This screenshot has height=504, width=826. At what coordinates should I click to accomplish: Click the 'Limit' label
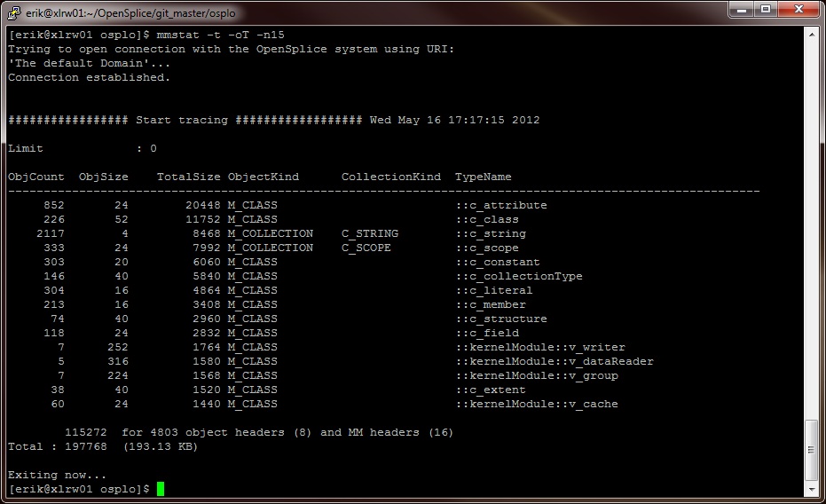click(25, 148)
